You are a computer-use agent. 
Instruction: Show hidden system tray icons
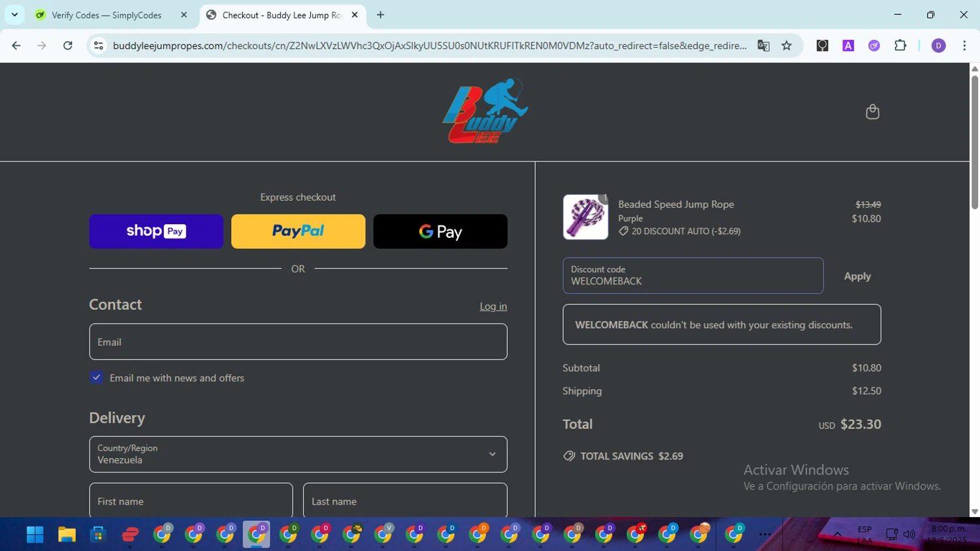pyautogui.click(x=837, y=535)
